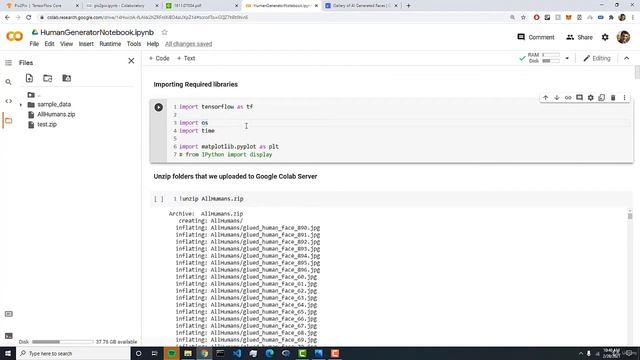
Task: Bookmark page star in address bar
Action: click(523, 18)
